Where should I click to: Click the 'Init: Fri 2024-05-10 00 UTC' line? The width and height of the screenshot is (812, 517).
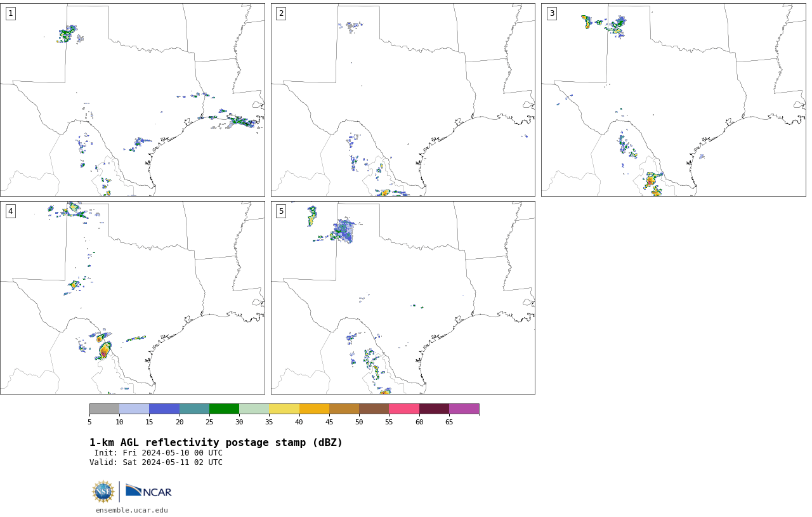pos(159,453)
